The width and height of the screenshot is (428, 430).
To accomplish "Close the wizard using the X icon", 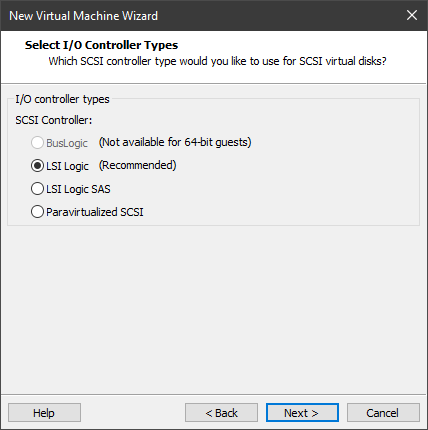I will pyautogui.click(x=412, y=15).
